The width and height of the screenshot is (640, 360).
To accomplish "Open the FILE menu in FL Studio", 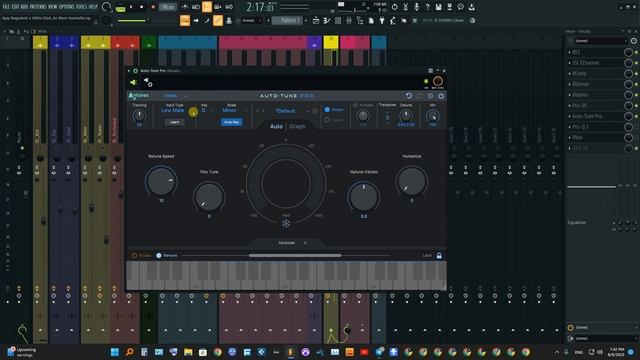I will point(6,7).
